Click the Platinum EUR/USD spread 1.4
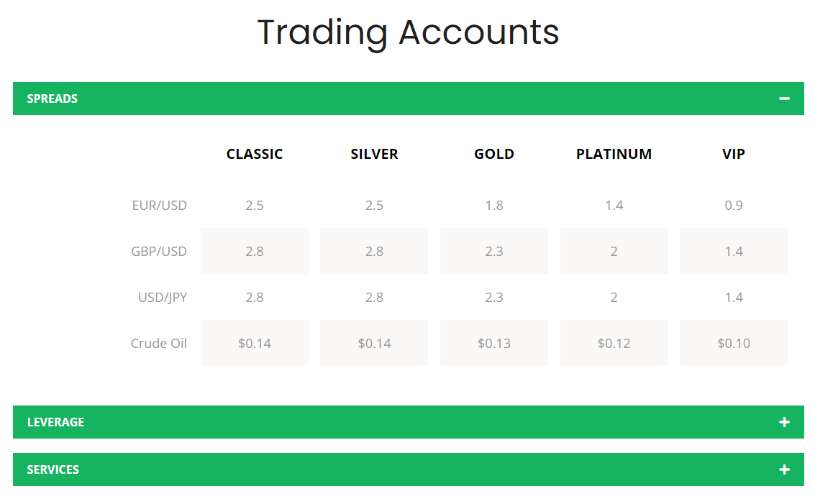Screen dimensions: 833x504 [x=614, y=206]
